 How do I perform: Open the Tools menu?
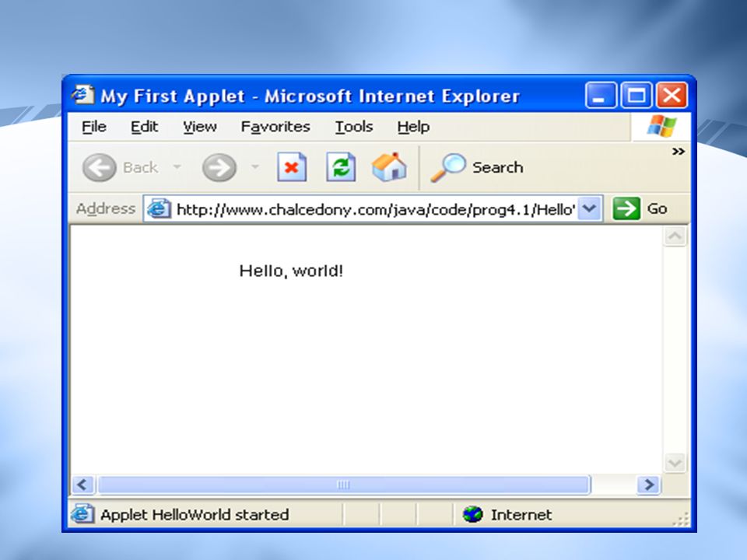click(354, 127)
